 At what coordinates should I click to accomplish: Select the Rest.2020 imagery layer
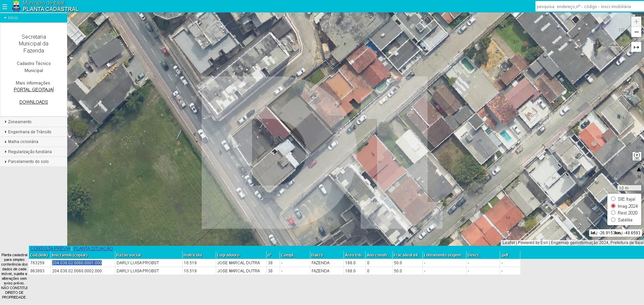[x=613, y=213]
